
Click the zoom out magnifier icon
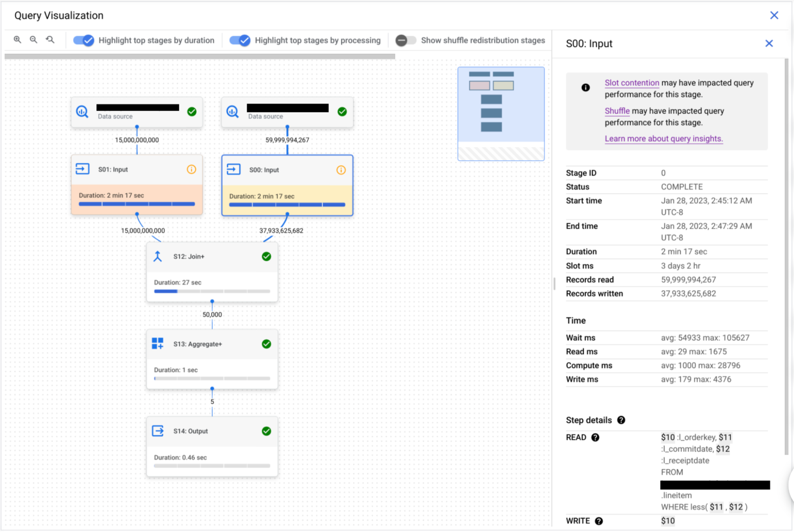pos(34,41)
